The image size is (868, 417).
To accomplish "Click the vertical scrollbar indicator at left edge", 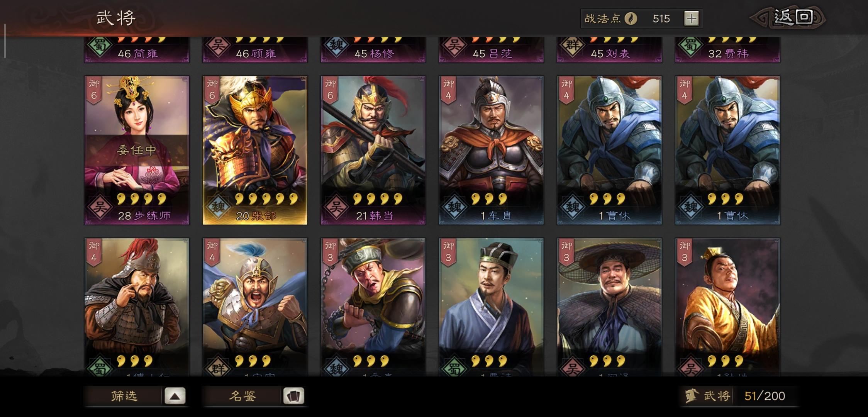I will (x=5, y=41).
